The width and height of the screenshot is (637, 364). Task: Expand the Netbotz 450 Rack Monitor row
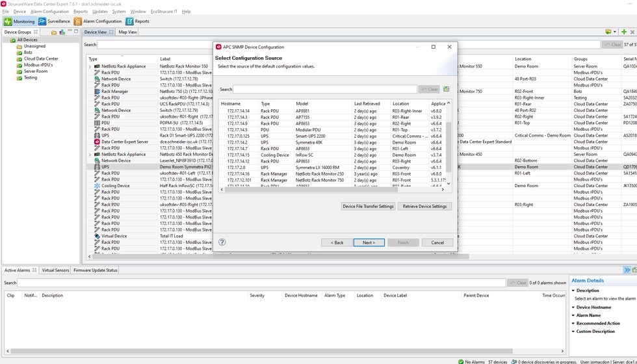coord(90,155)
